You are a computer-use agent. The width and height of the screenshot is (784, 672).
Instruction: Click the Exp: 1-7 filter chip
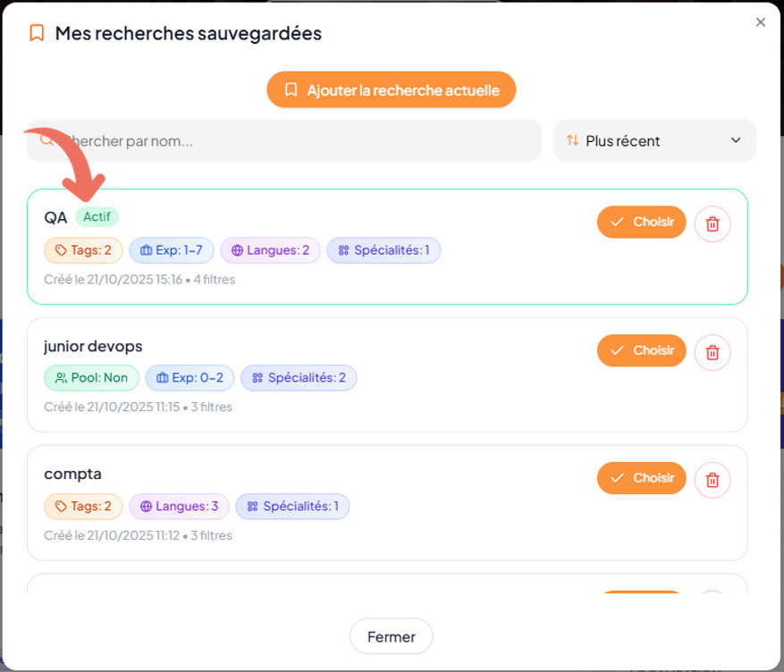tap(171, 250)
